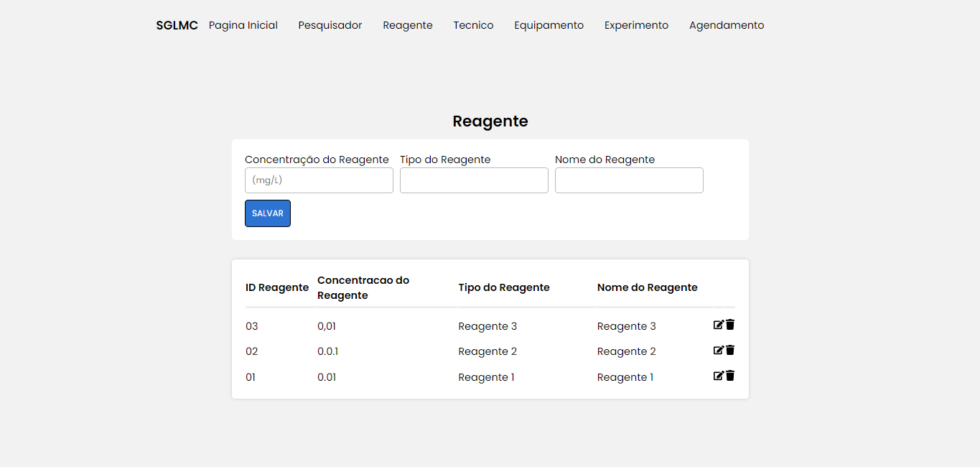Select the edit icon beside Reagente 1
The width and height of the screenshot is (980, 467).
tap(719, 375)
